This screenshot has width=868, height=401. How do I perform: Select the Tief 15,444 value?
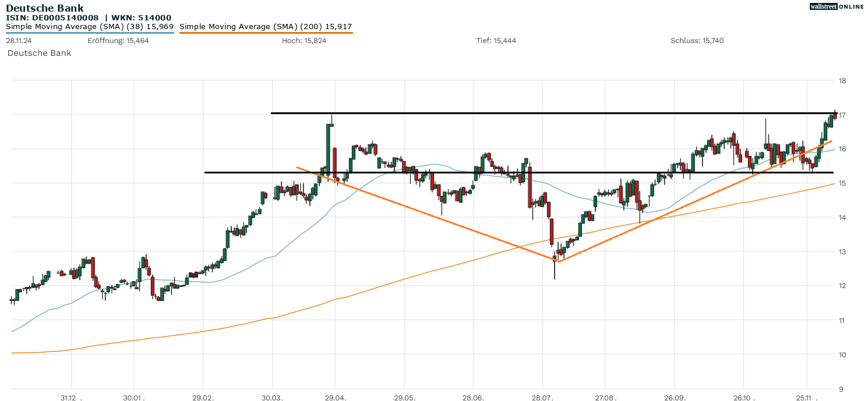click(x=495, y=41)
